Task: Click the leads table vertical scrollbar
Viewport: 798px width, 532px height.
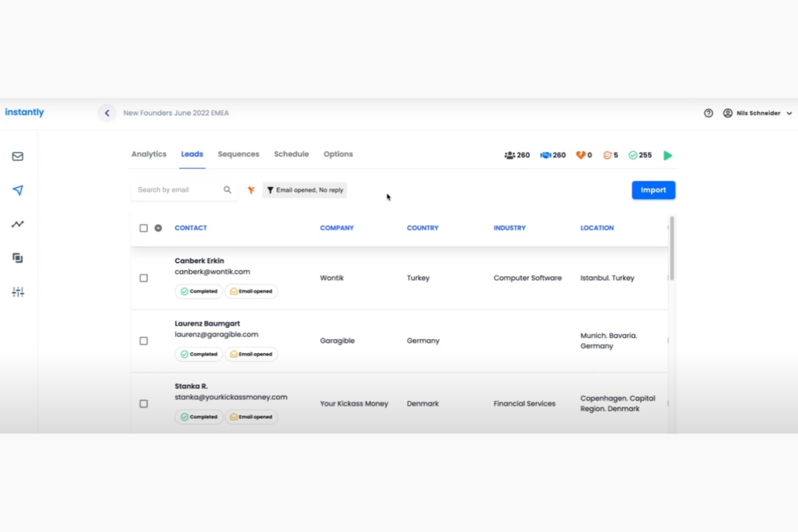Action: (672, 248)
